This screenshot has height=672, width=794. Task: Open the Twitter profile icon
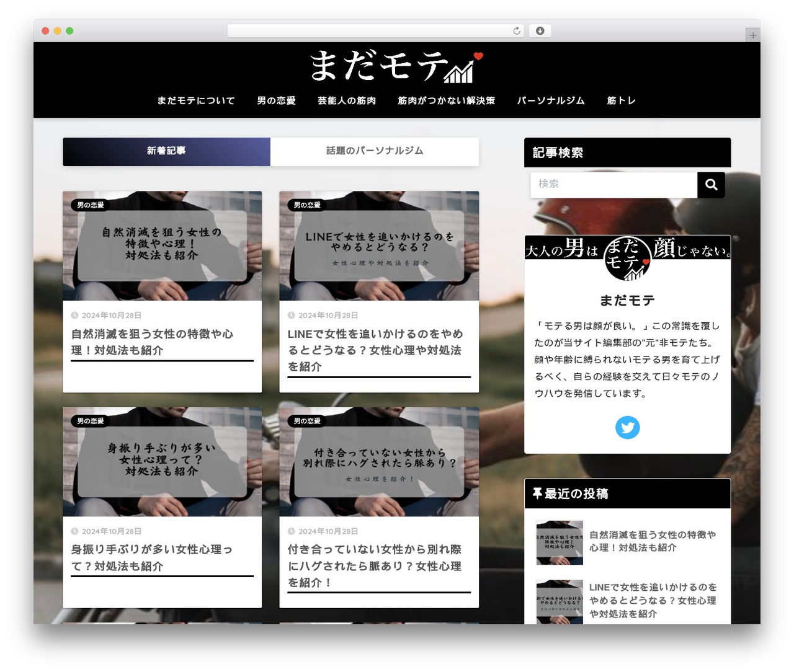point(627,427)
